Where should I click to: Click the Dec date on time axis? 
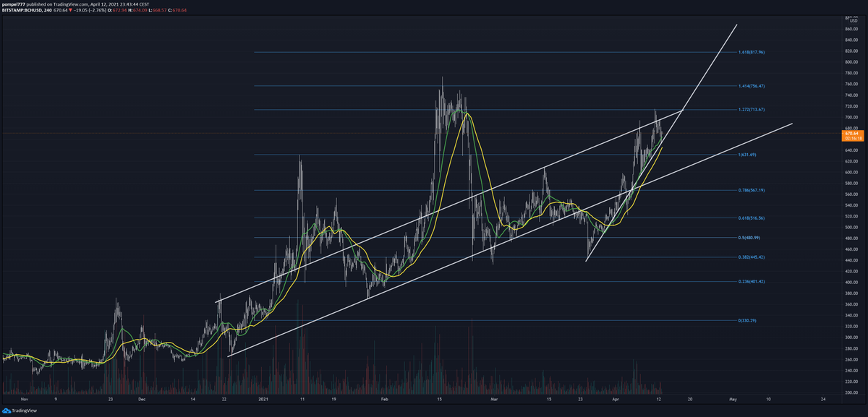pyautogui.click(x=141, y=399)
